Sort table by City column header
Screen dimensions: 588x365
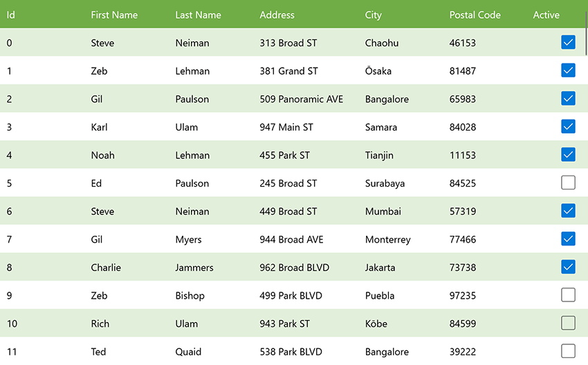[374, 15]
